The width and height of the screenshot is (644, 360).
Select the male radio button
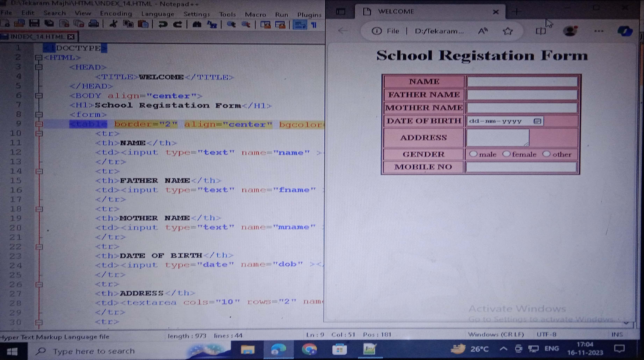473,154
